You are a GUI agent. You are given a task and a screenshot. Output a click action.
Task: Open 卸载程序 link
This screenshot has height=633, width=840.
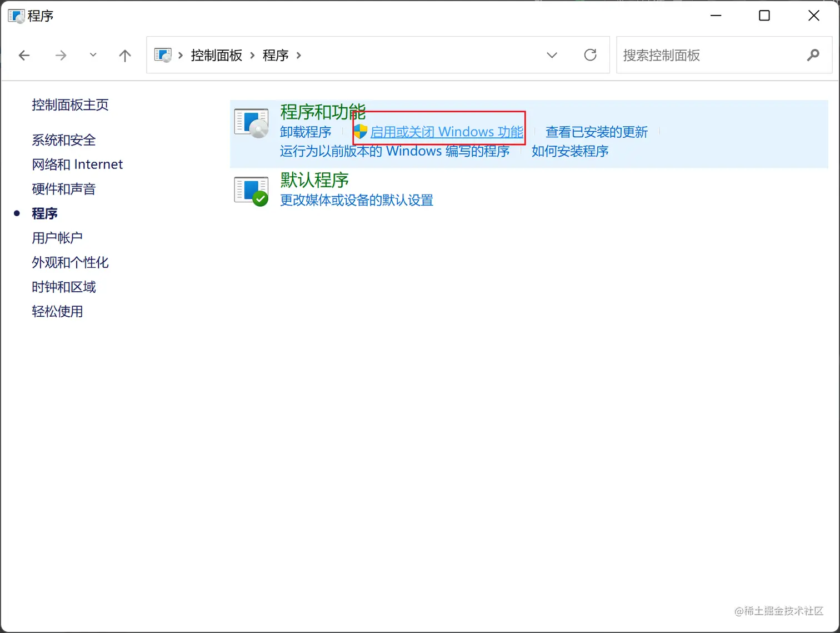(306, 132)
